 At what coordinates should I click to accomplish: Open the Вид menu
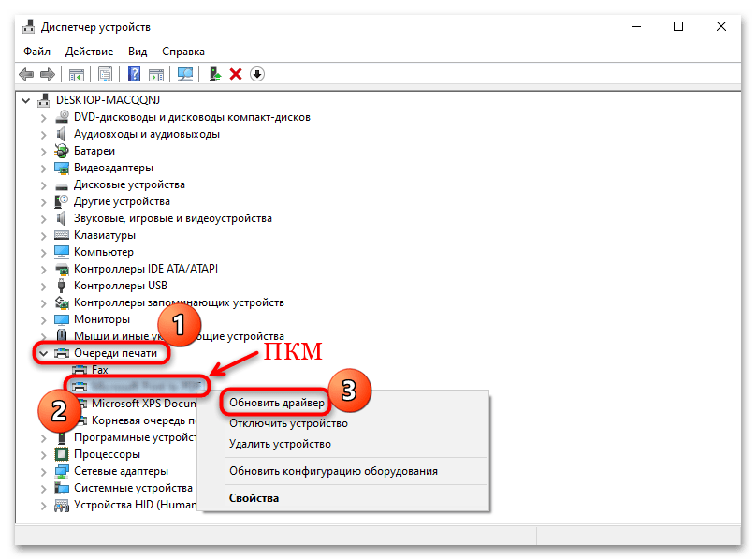(x=138, y=52)
